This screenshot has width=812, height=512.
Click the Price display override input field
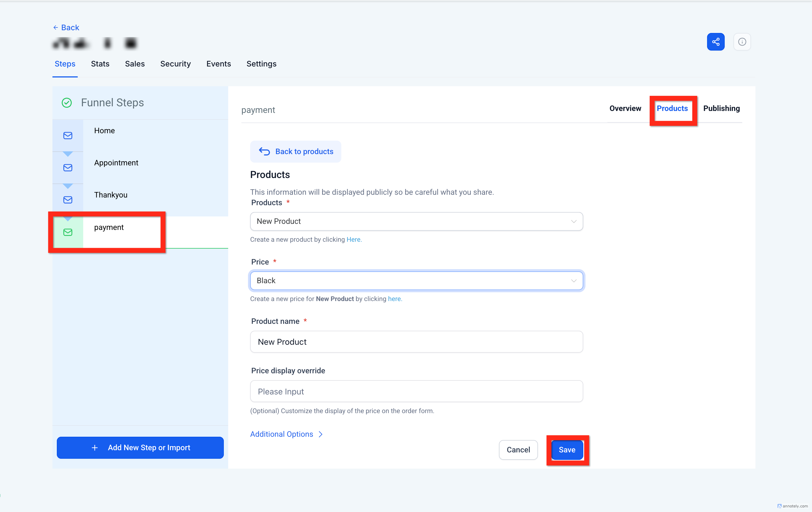416,391
